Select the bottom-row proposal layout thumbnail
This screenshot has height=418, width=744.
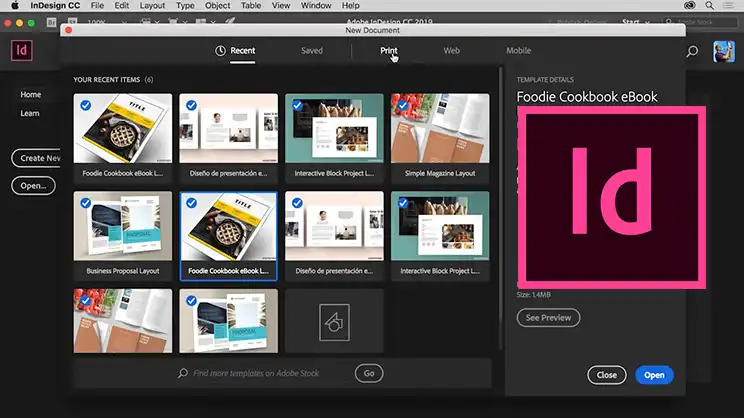pos(228,321)
